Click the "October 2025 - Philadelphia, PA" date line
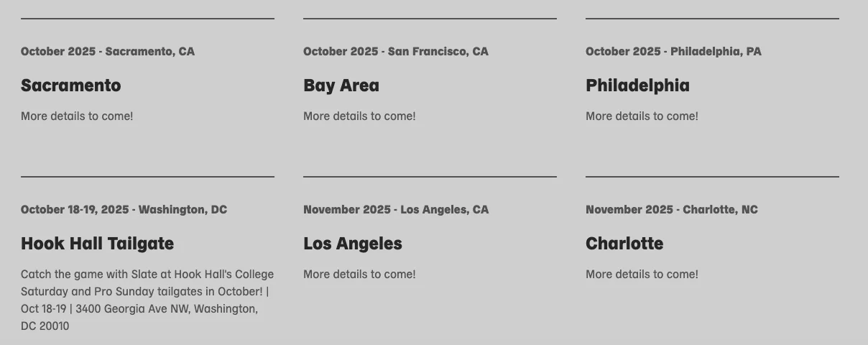Viewport: 868px width, 345px height. point(673,52)
